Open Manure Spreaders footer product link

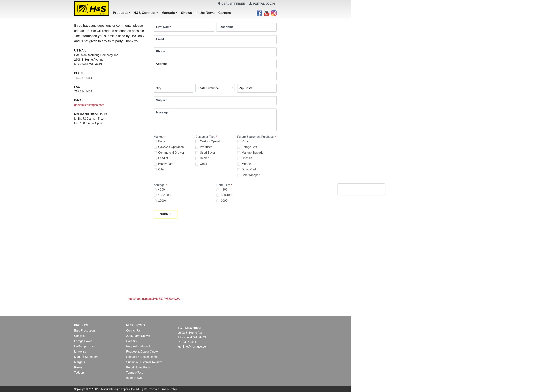(86, 357)
